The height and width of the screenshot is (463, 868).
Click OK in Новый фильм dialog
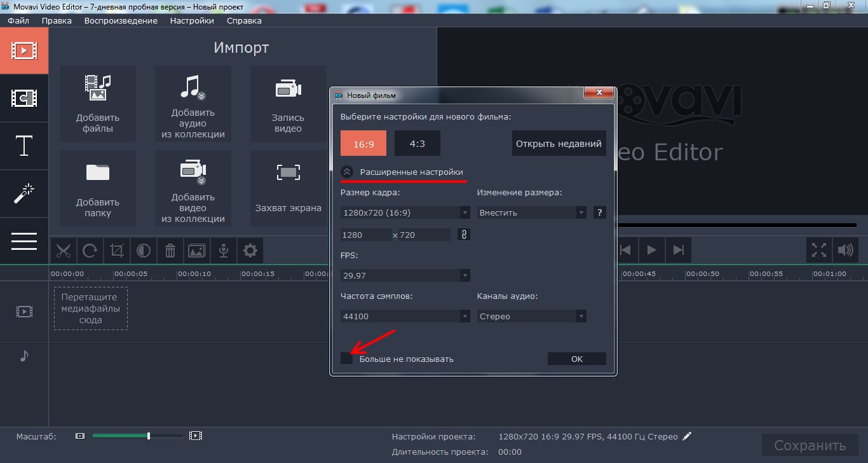pos(577,359)
